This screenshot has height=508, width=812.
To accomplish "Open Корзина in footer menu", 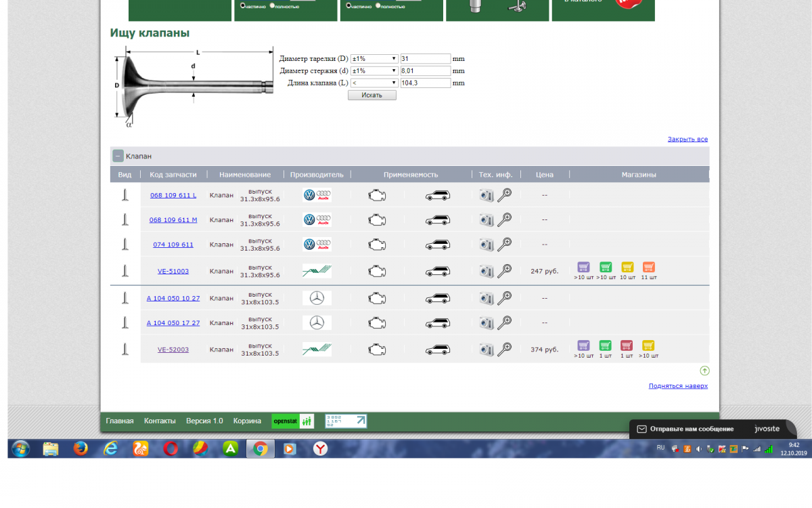I will coord(247,421).
